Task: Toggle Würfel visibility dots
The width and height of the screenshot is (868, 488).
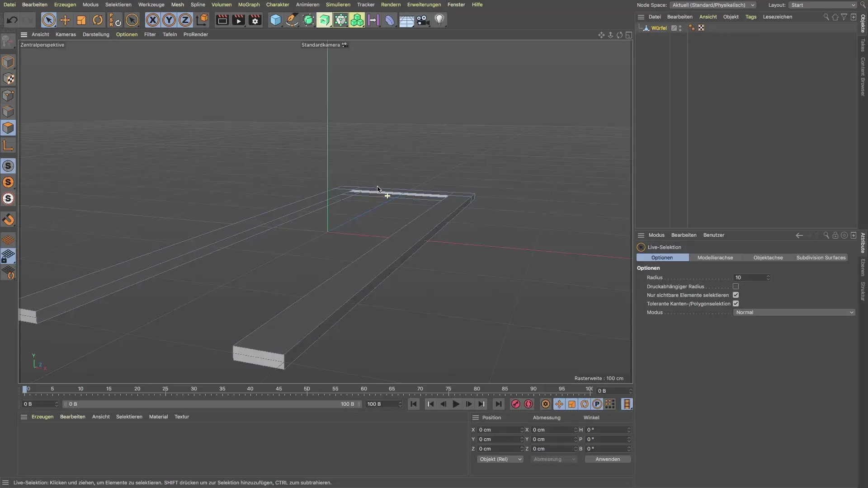Action: coord(680,28)
